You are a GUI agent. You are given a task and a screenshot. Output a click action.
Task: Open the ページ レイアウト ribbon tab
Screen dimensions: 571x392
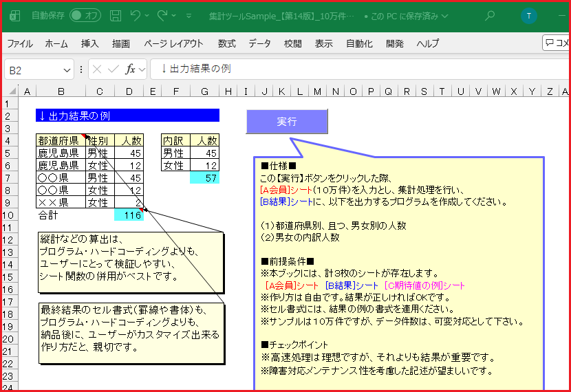point(173,44)
